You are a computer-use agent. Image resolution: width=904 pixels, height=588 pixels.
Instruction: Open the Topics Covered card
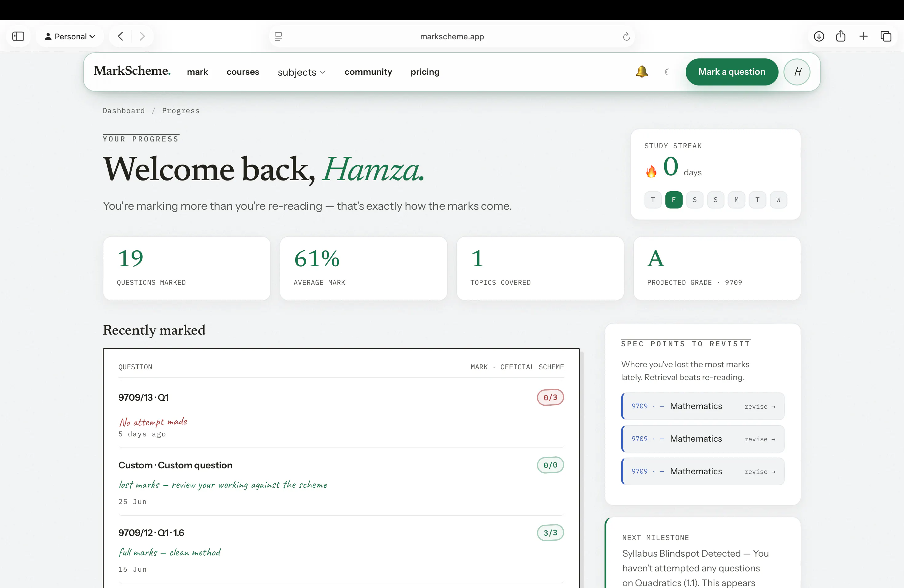coord(540,268)
